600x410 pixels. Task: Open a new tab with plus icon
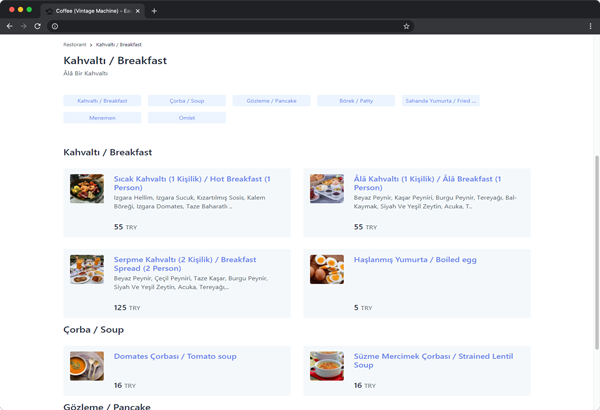point(154,10)
